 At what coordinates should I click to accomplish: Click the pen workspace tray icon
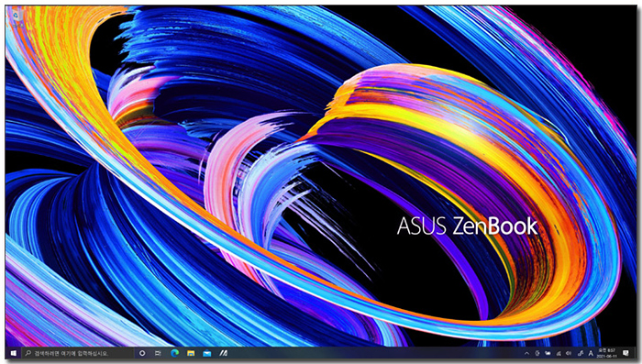581,354
